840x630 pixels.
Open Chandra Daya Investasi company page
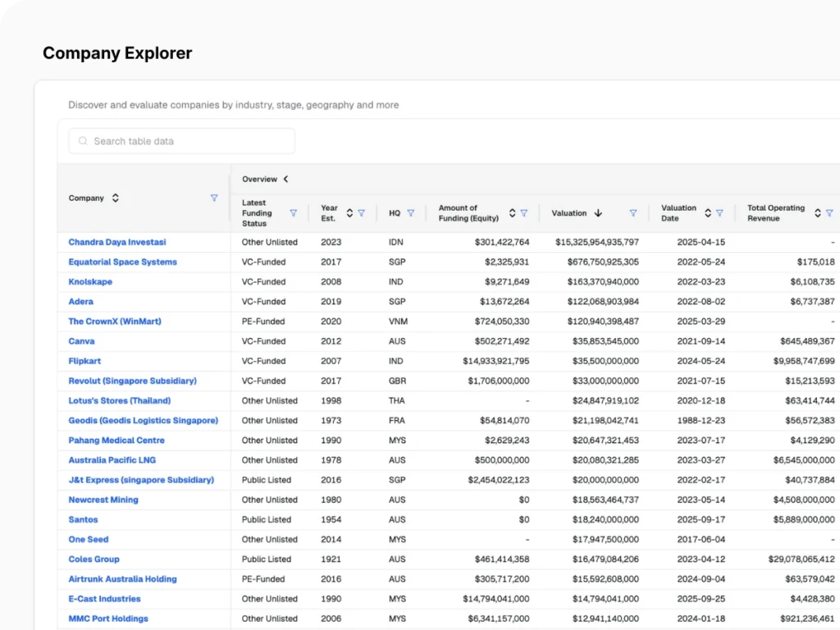(x=117, y=242)
